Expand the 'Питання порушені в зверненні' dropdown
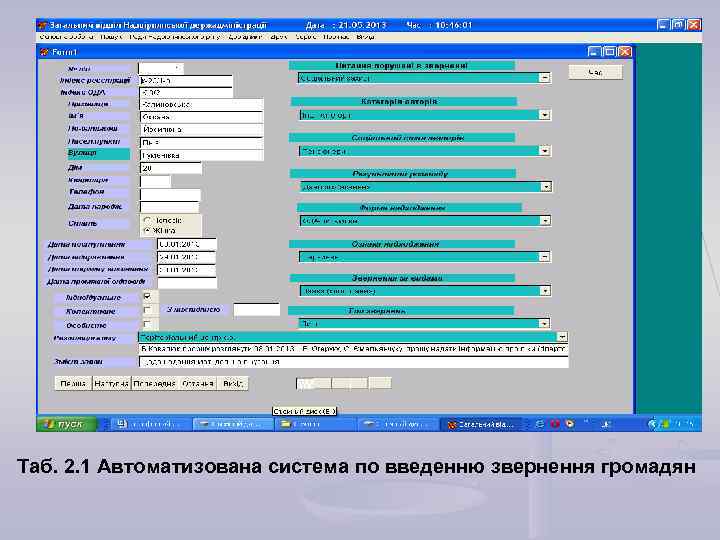The width and height of the screenshot is (720, 540). pos(544,78)
